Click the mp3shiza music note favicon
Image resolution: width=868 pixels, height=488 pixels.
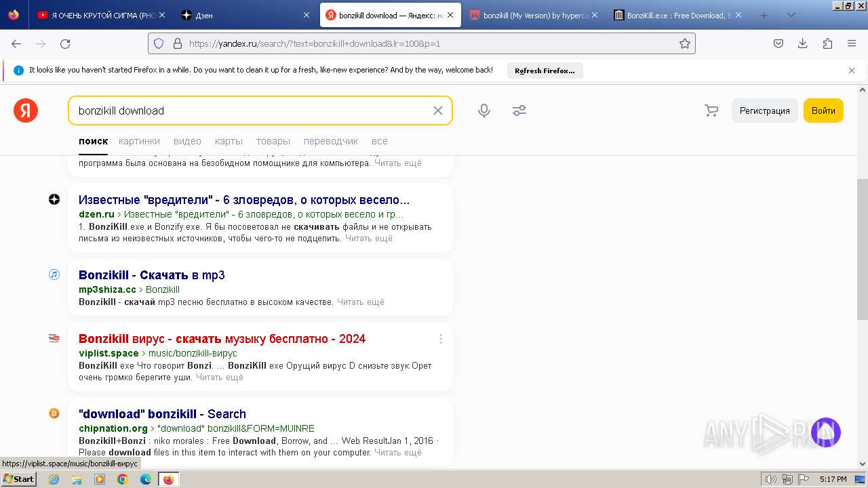pos(54,274)
